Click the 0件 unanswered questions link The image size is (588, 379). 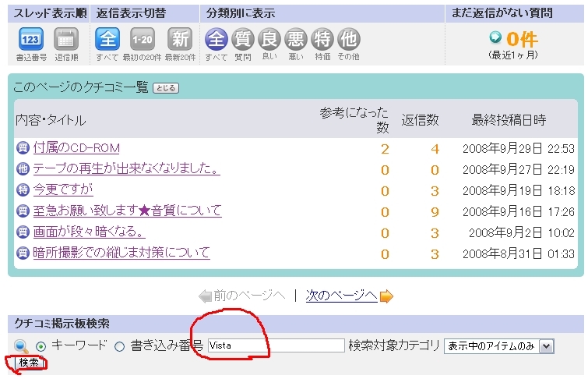click(522, 39)
